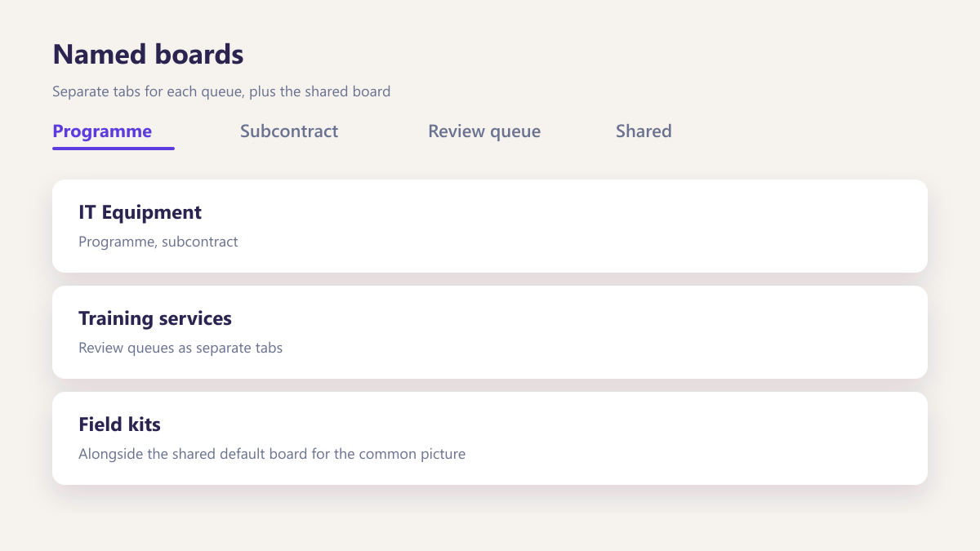Click the purple underline beneath Programme
Screen dimensions: 980x551
click(114, 149)
